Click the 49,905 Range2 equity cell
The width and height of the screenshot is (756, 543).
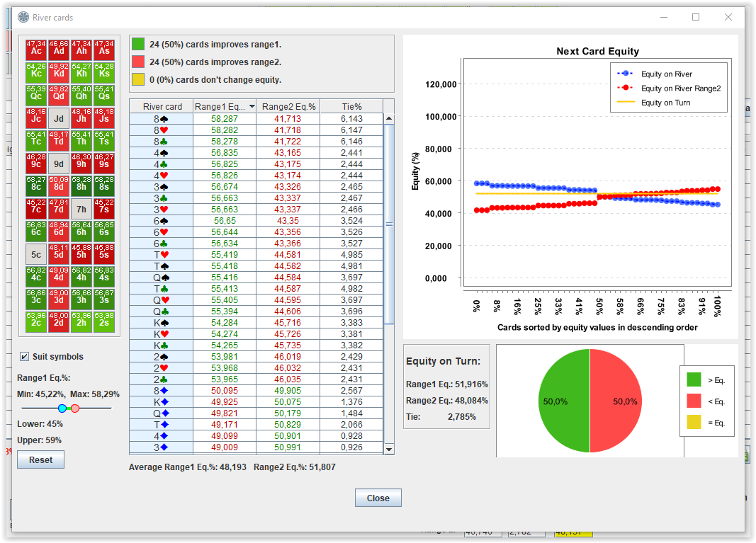(288, 390)
